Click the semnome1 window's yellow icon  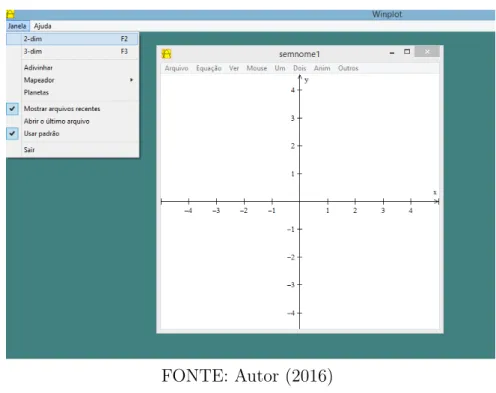166,54
